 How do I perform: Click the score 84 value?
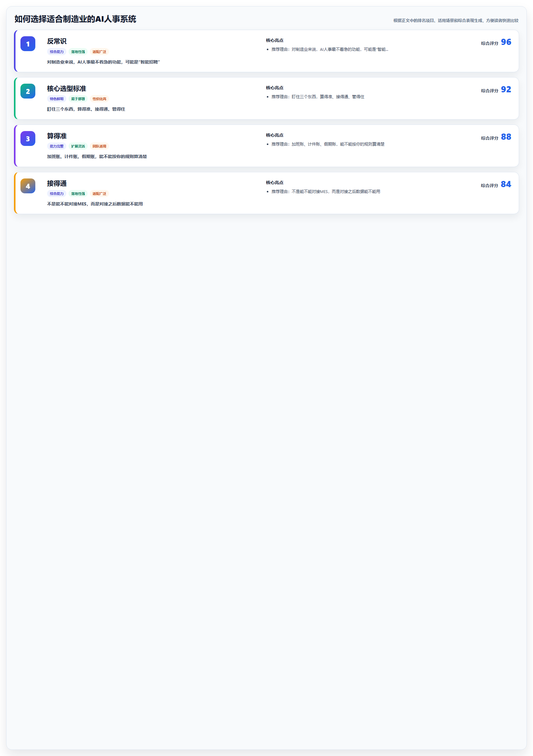coord(506,184)
